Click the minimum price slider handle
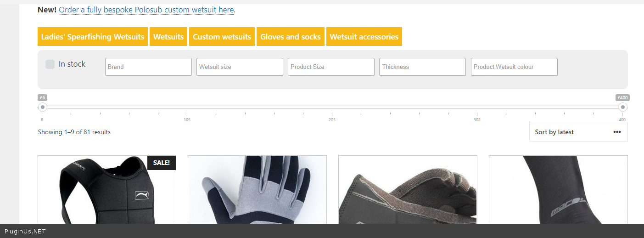Image resolution: width=644 pixels, height=238 pixels. 43,107
